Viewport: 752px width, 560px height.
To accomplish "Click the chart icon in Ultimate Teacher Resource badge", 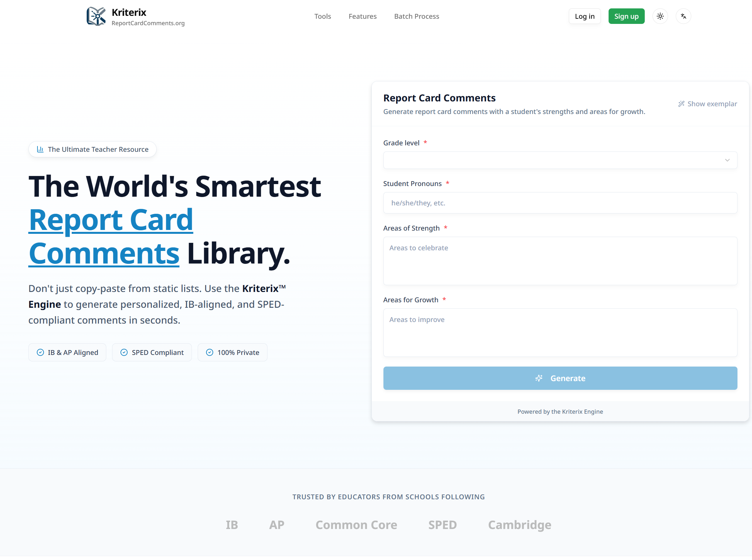I will click(x=40, y=149).
